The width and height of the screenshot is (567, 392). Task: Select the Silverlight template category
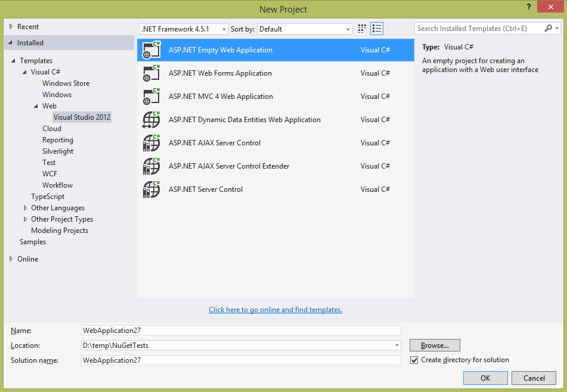(57, 151)
